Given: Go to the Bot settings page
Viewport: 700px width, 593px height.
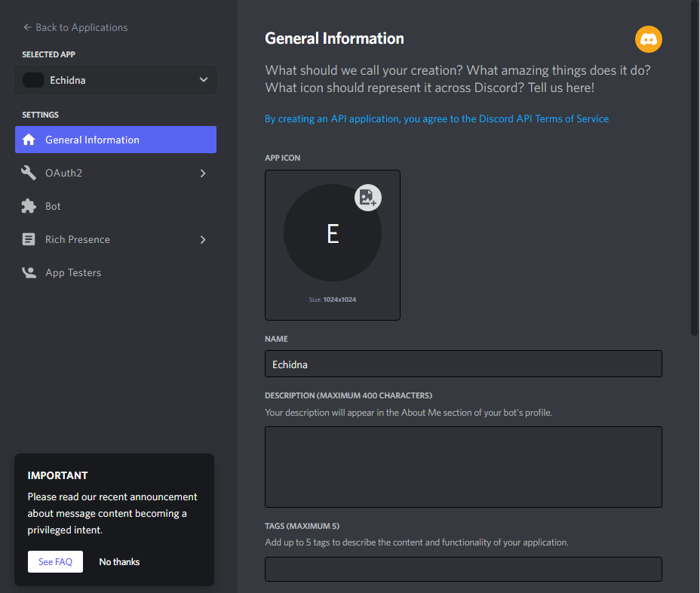Looking at the screenshot, I should tap(115, 206).
